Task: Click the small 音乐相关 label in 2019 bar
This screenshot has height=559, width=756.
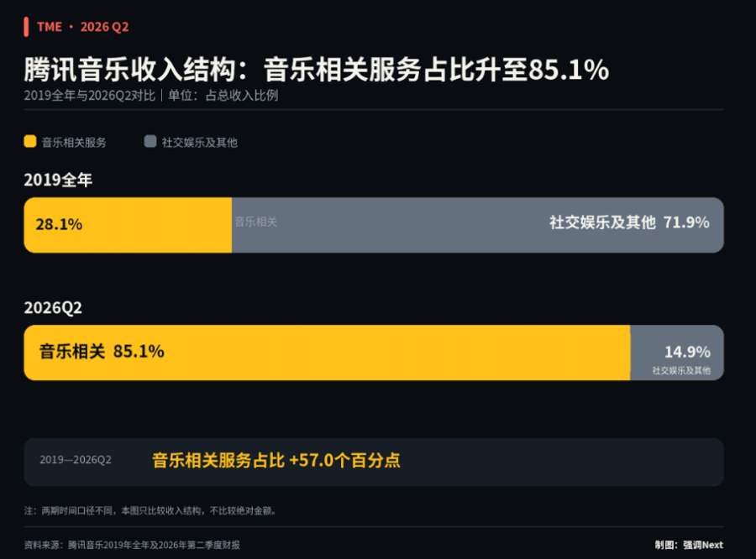Action: click(255, 222)
